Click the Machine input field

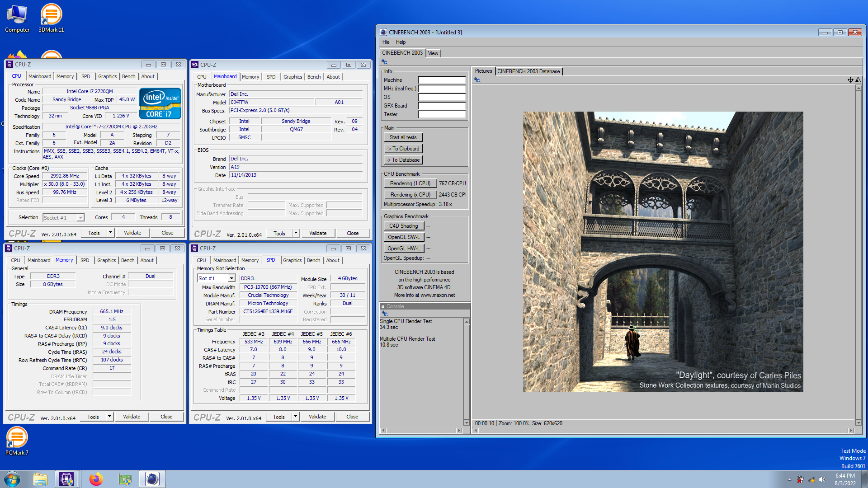(x=442, y=80)
